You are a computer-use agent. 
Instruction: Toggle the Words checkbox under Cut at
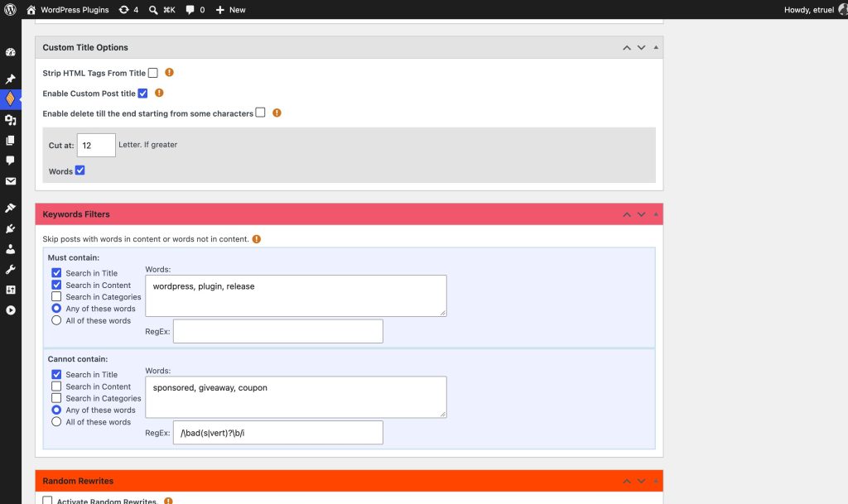click(x=80, y=170)
